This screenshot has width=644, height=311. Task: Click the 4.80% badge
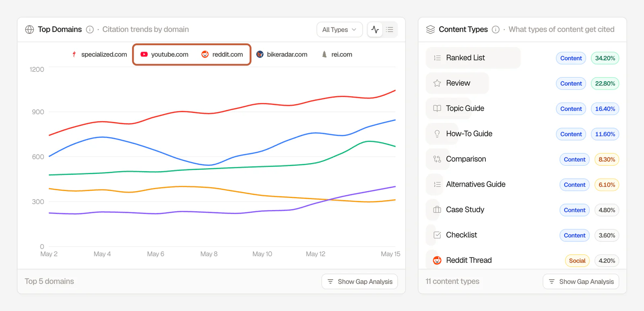click(607, 210)
